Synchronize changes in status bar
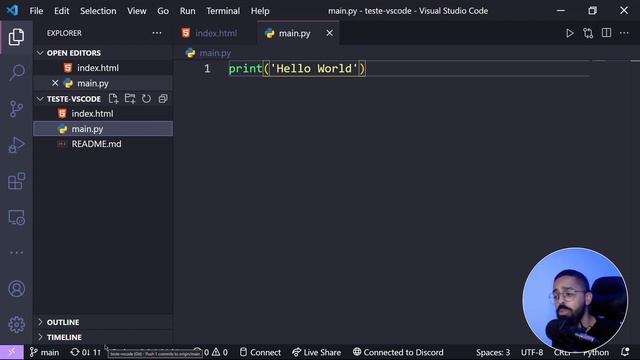The width and height of the screenshot is (640, 360). (85, 352)
